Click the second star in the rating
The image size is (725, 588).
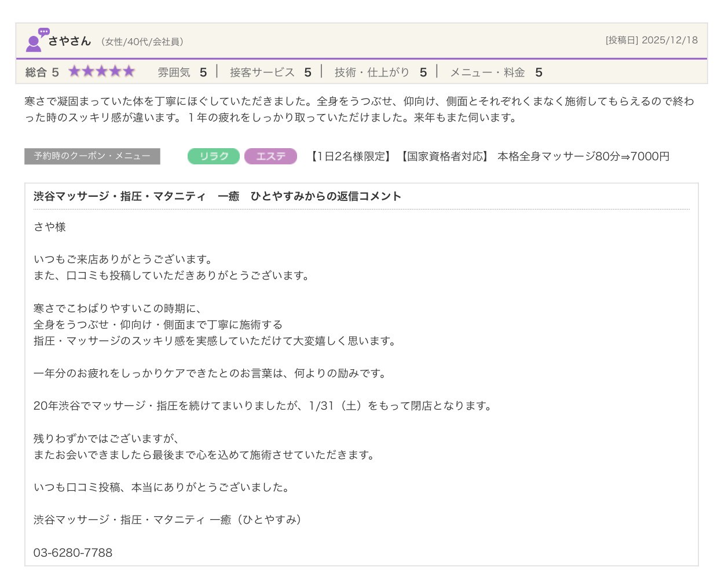point(88,71)
